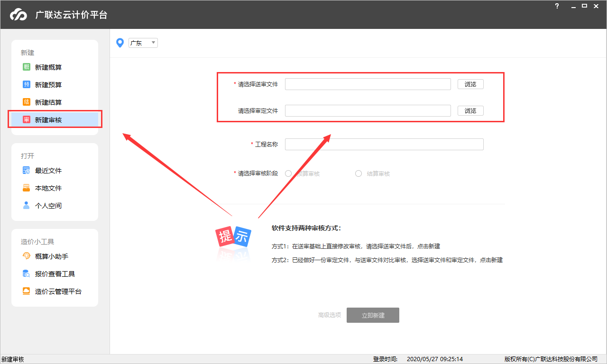
Task: Click the 造价云管理平台 cloud icon
Action: [x=27, y=291]
